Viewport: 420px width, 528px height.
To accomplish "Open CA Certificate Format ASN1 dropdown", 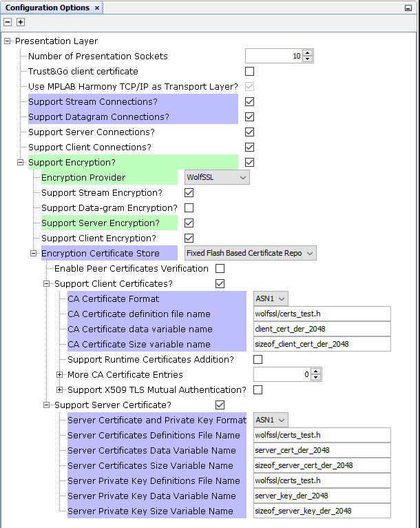I will click(x=271, y=298).
